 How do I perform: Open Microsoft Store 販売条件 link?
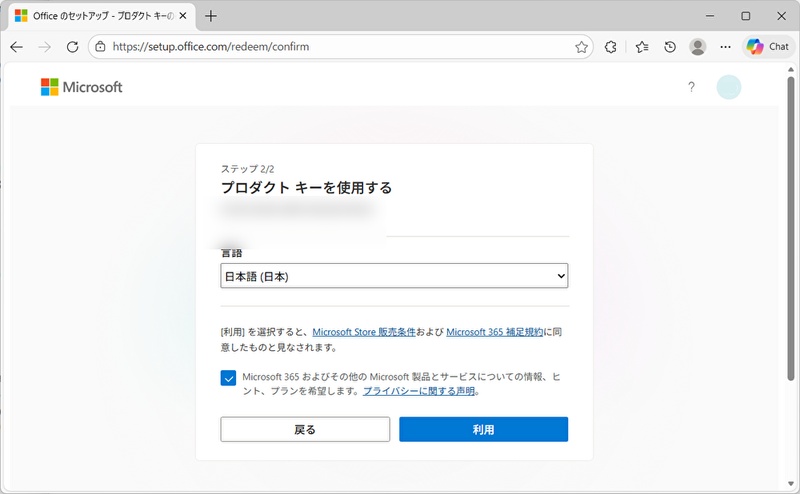[364, 332]
